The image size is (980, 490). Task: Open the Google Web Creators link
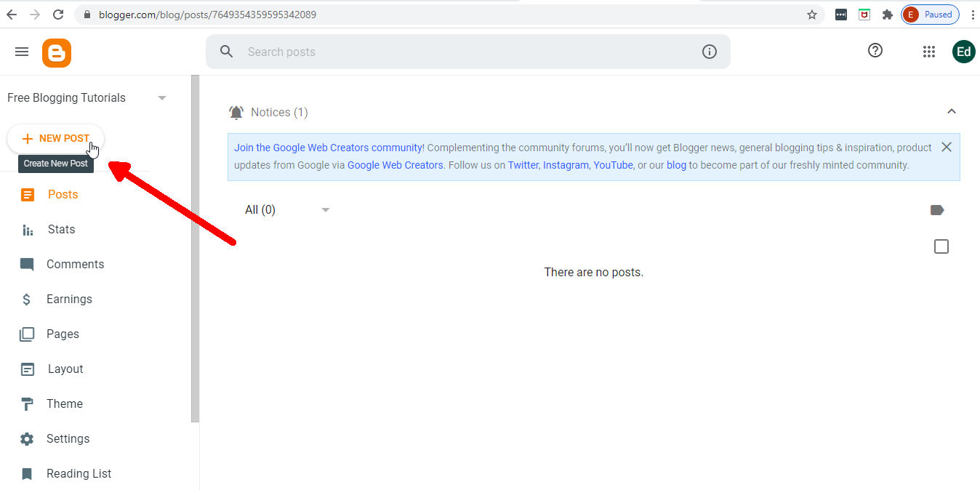pos(395,165)
